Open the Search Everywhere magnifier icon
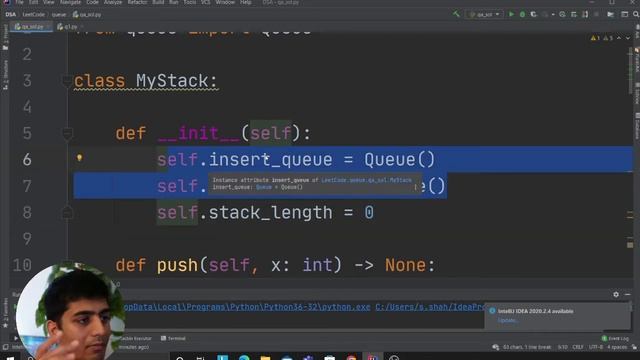 [x=636, y=14]
